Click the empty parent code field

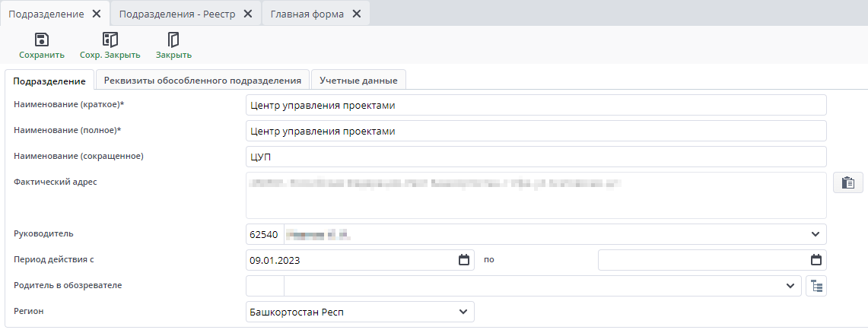265,286
